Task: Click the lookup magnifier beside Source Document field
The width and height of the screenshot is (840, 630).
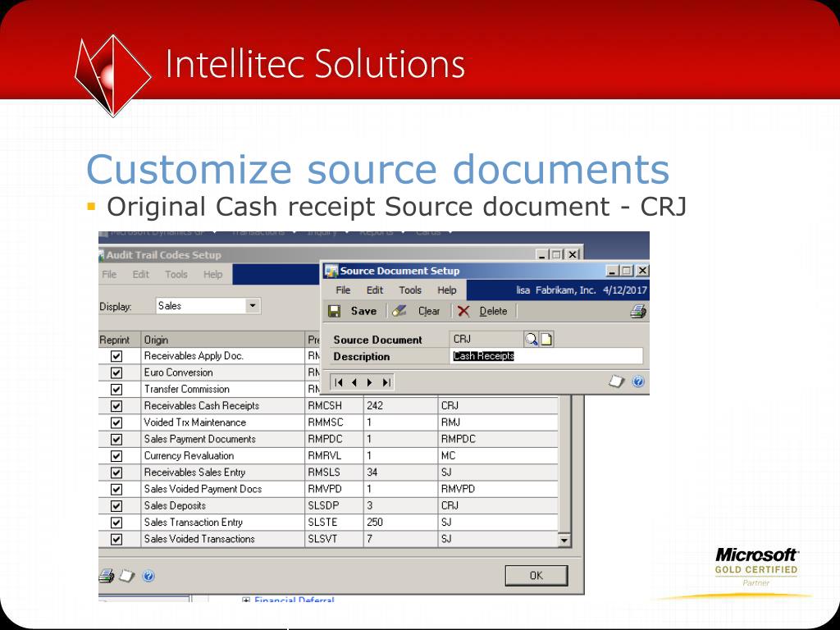Action: click(531, 339)
